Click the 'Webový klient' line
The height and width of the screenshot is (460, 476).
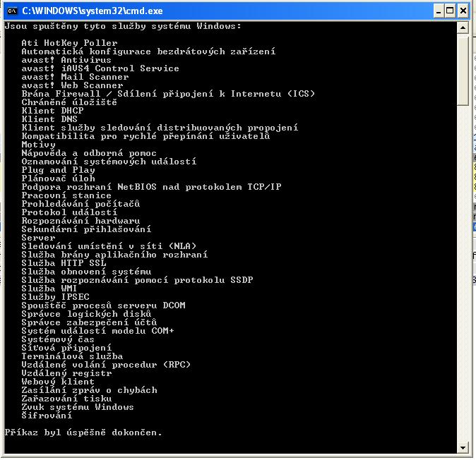(x=58, y=382)
